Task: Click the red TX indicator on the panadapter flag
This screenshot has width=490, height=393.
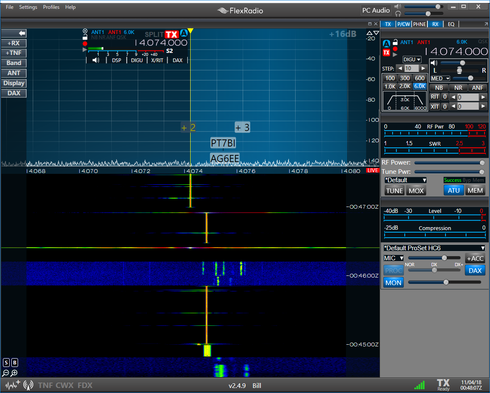Action: coord(172,35)
